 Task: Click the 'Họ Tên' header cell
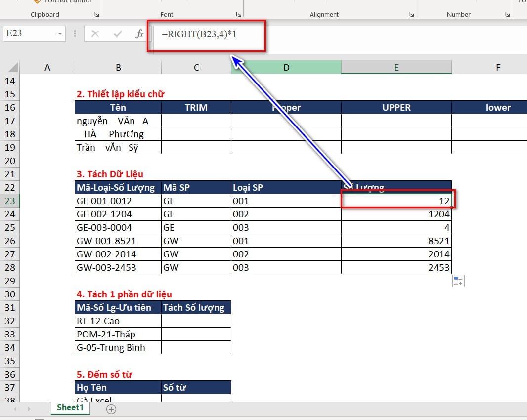[118, 387]
